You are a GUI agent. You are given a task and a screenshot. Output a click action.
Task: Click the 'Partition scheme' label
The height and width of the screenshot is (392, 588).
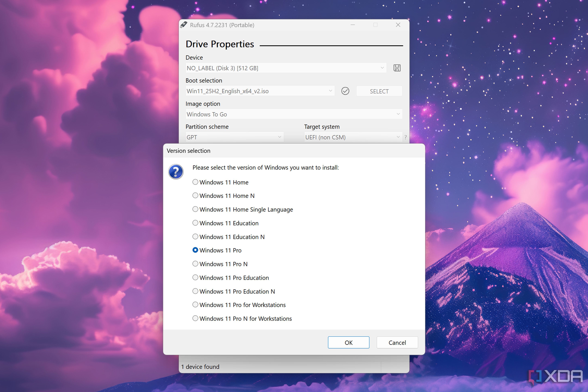tap(207, 127)
